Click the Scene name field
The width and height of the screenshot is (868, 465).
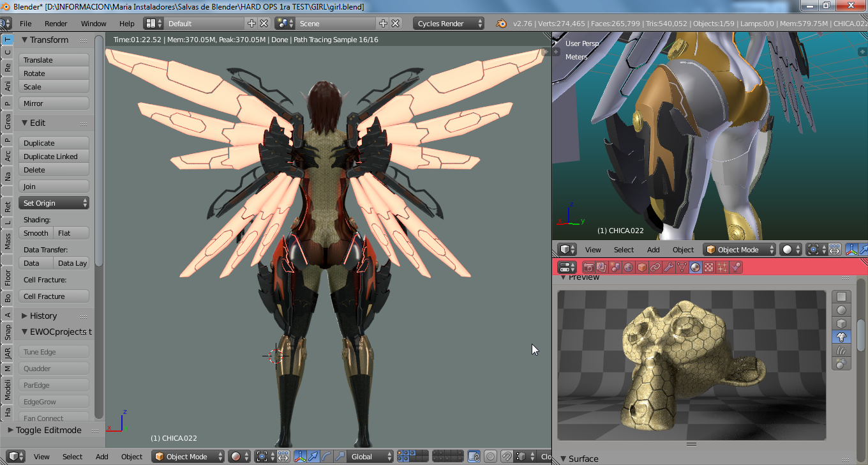336,24
